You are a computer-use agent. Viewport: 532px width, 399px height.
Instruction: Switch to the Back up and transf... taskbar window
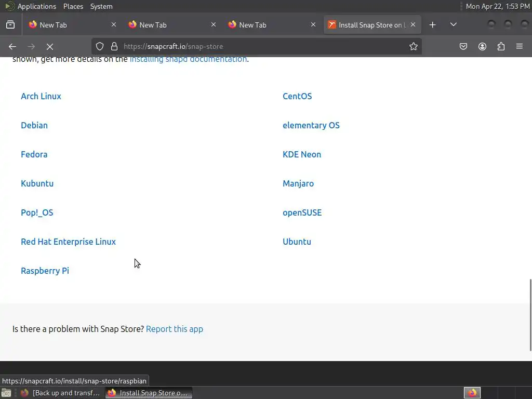(x=61, y=393)
